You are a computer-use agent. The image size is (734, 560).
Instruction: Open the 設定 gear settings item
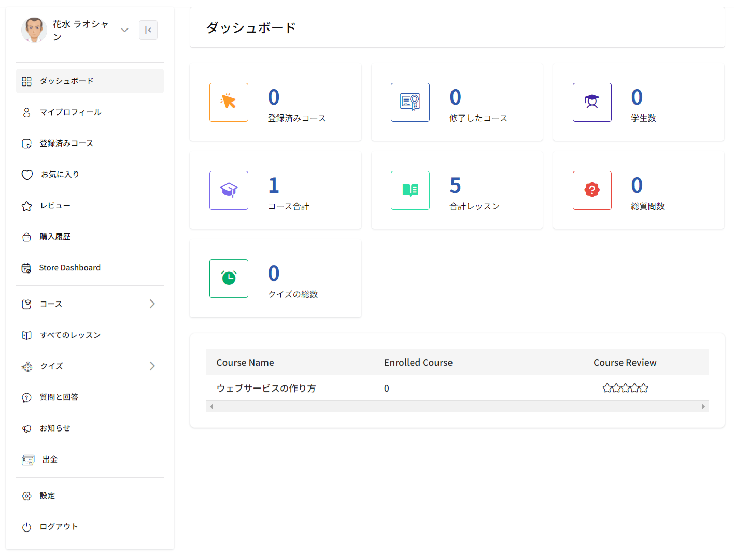click(x=47, y=496)
